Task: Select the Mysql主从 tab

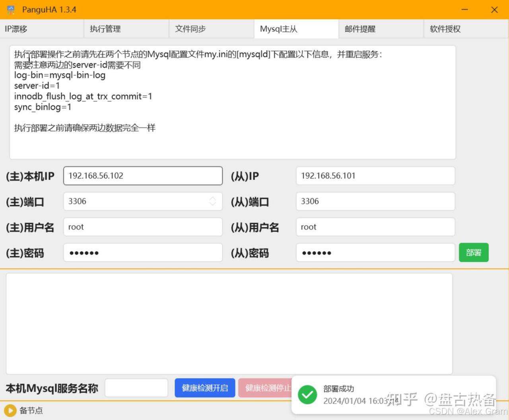Action: coord(296,29)
